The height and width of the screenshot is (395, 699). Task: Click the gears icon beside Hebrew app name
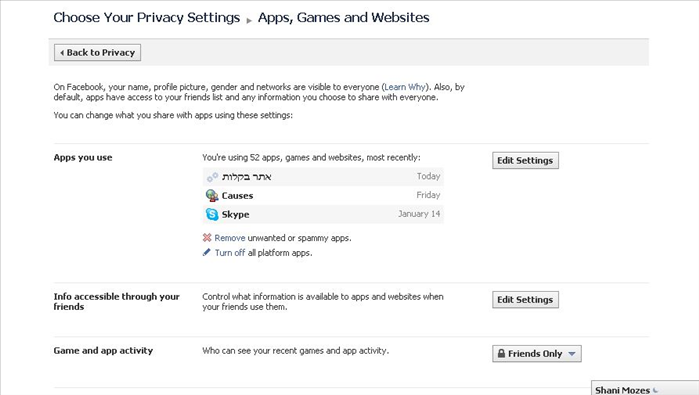click(x=212, y=177)
